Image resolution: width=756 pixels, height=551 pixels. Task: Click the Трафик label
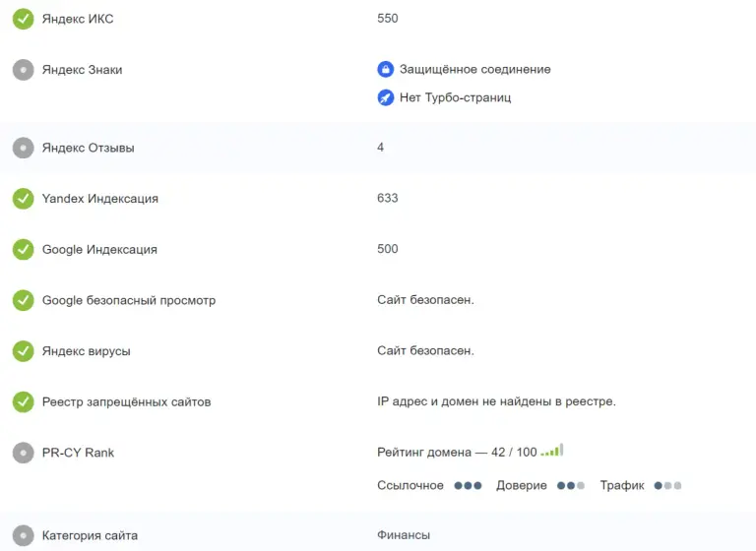coord(622,485)
